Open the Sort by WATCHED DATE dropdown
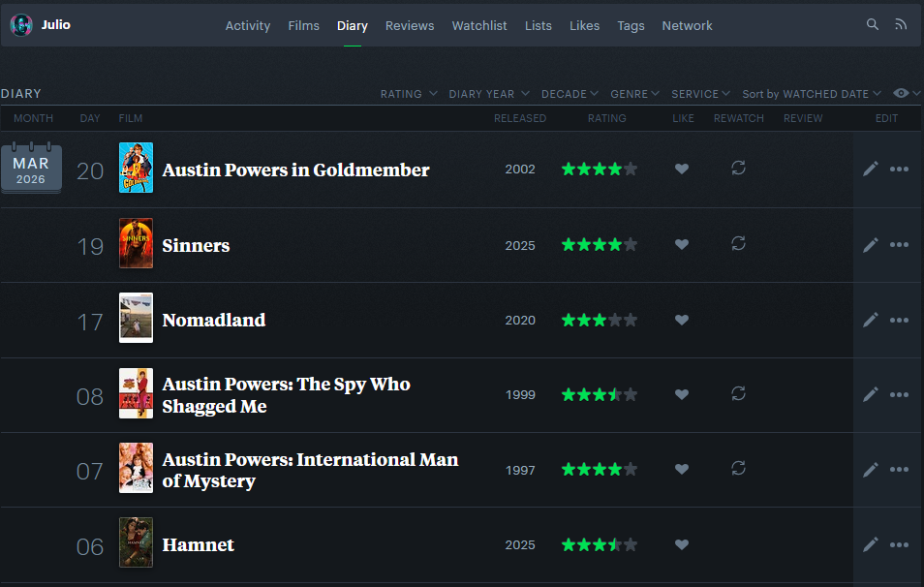Image resolution: width=924 pixels, height=587 pixels. point(812,94)
